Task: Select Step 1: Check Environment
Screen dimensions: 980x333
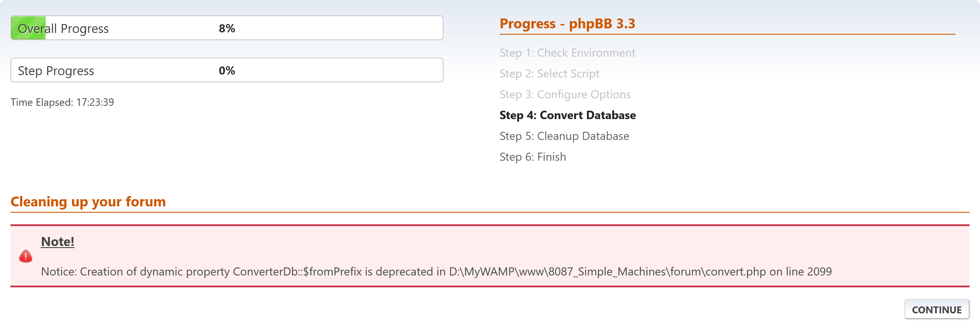Action: (x=567, y=53)
